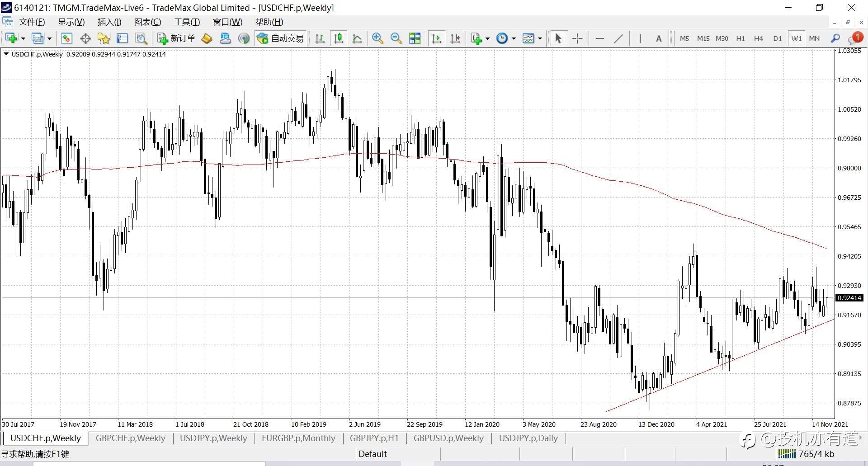Viewport: 868px width, 466px height.
Task: Open the Profiles icon
Action: (x=37, y=38)
